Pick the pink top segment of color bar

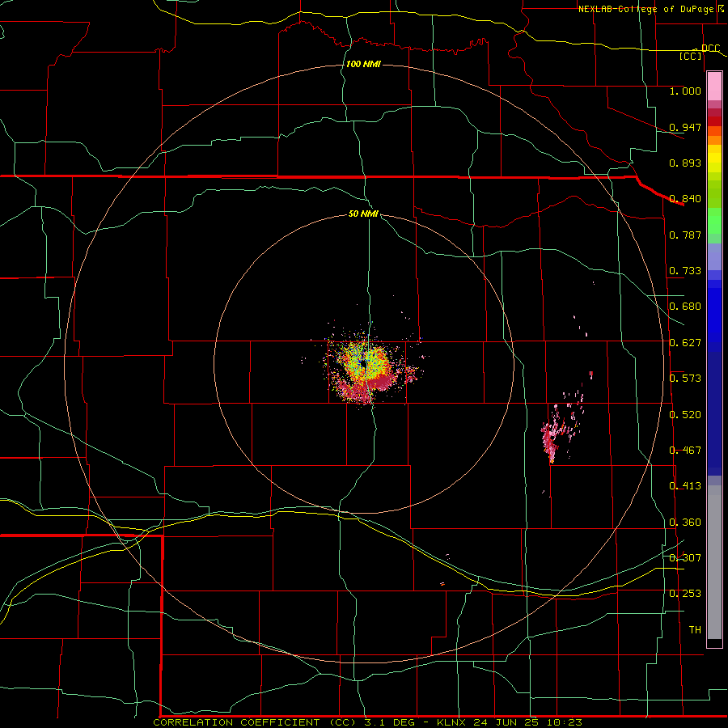point(714,87)
